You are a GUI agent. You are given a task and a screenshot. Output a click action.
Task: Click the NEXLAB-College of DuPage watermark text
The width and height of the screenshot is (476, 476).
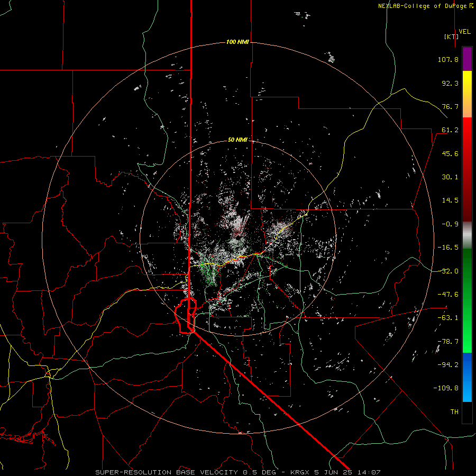pyautogui.click(x=426, y=6)
